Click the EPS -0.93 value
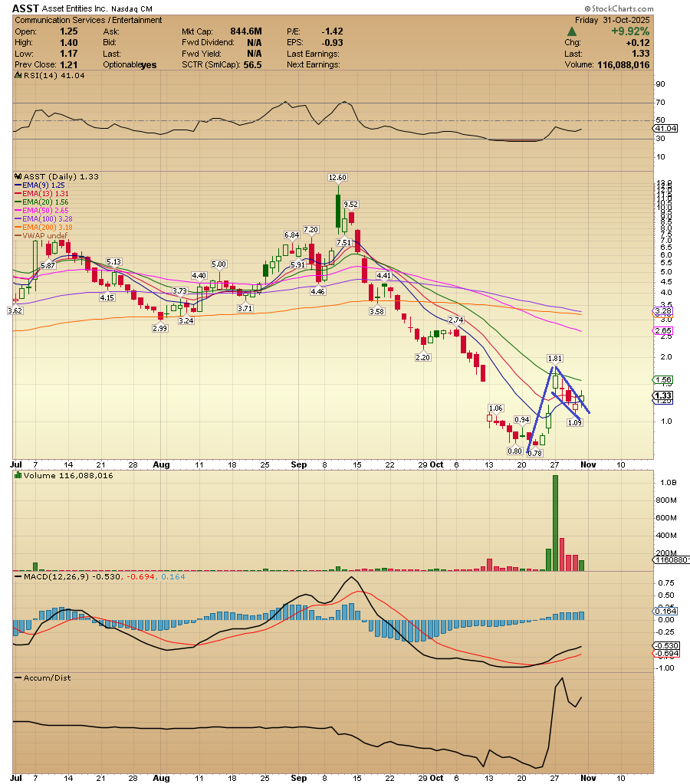 pos(332,42)
